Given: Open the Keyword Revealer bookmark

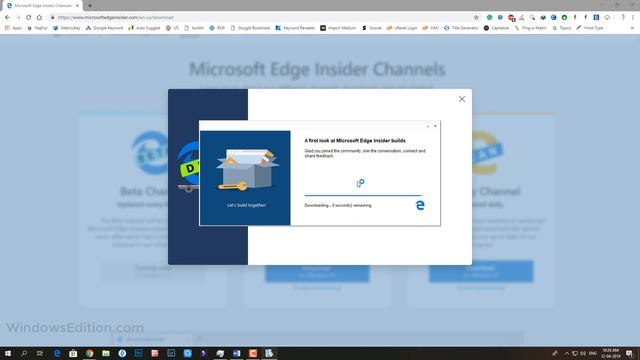Looking at the screenshot, I should point(295,28).
